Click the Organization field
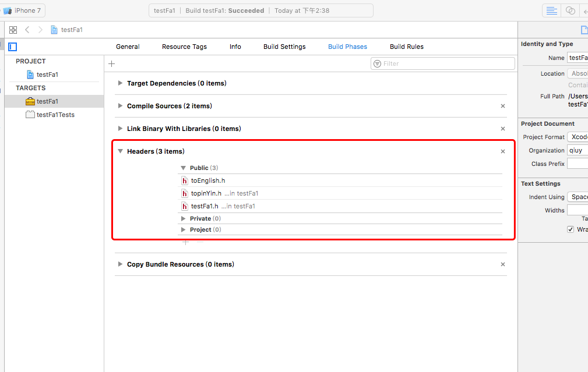Viewport: 588px width, 372px height. click(578, 151)
